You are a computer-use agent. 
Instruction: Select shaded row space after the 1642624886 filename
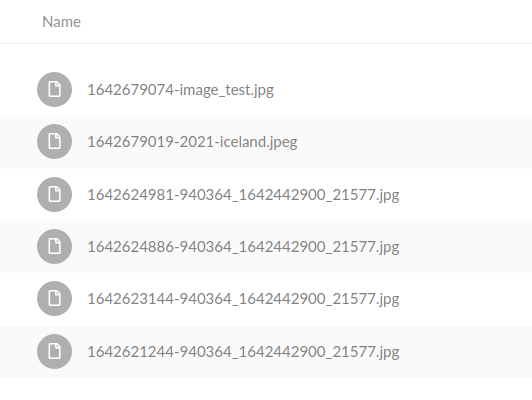466,247
